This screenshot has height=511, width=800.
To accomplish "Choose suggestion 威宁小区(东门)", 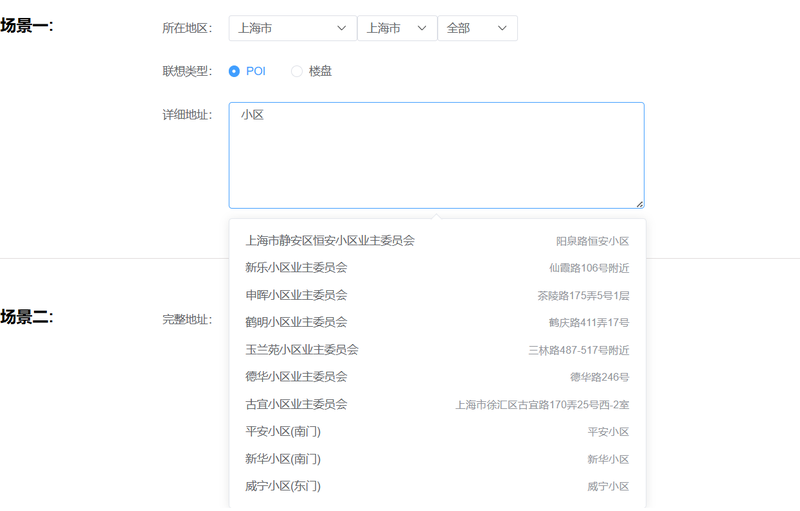I will click(x=437, y=486).
